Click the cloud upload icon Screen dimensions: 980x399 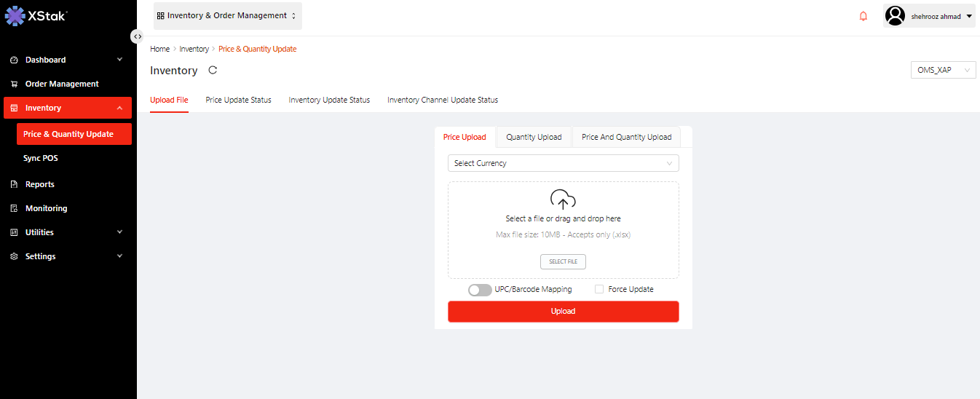click(x=563, y=199)
